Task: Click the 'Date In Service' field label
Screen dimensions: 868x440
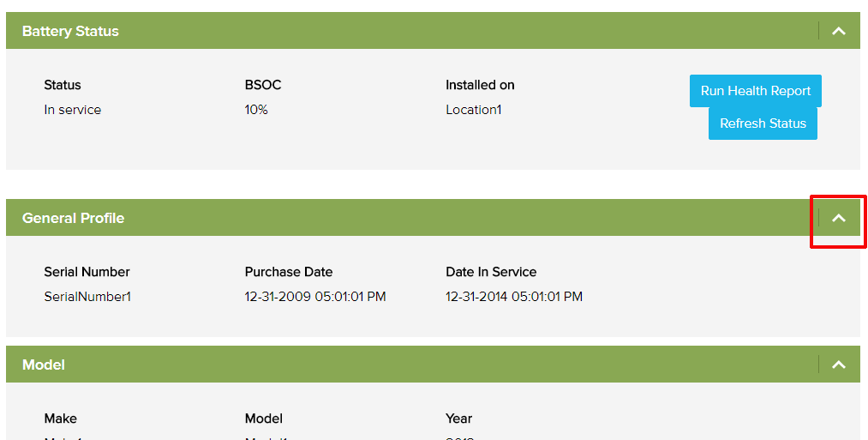Action: tap(491, 272)
